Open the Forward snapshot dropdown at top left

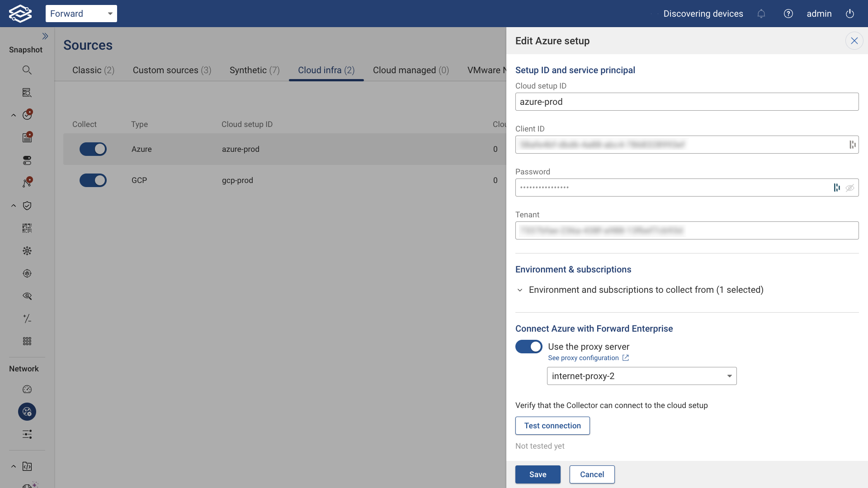pos(81,14)
